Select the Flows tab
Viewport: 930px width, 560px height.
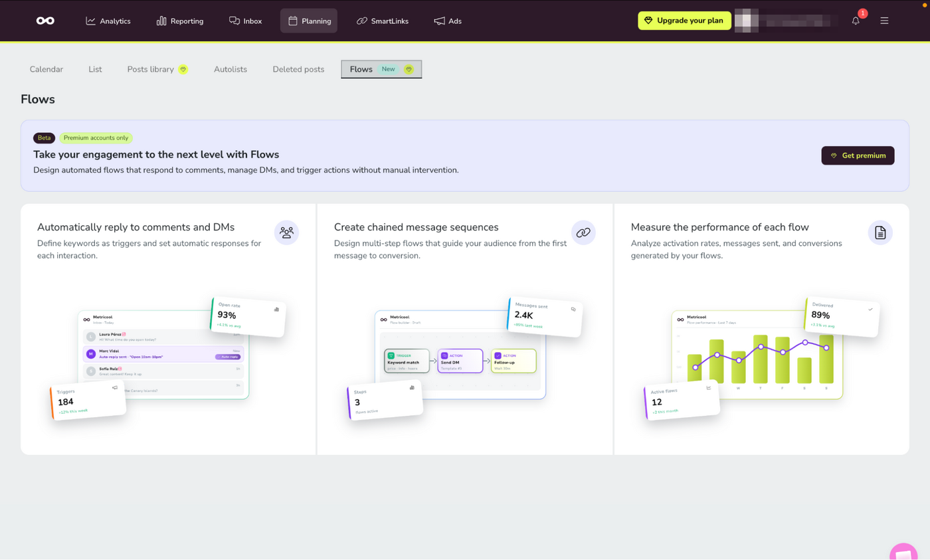(381, 69)
